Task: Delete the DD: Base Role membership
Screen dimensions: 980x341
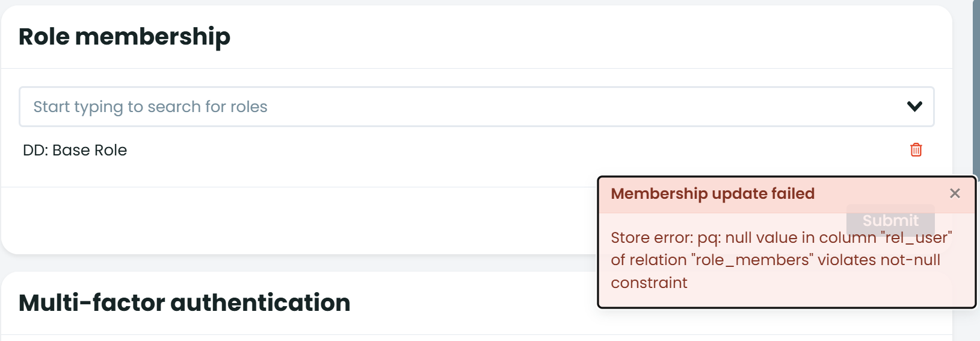Action: (x=916, y=150)
